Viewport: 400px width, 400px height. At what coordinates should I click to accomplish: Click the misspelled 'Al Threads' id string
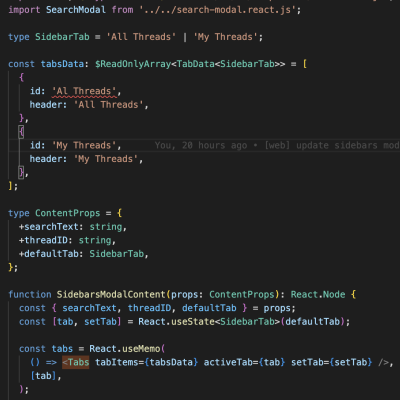click(x=84, y=91)
